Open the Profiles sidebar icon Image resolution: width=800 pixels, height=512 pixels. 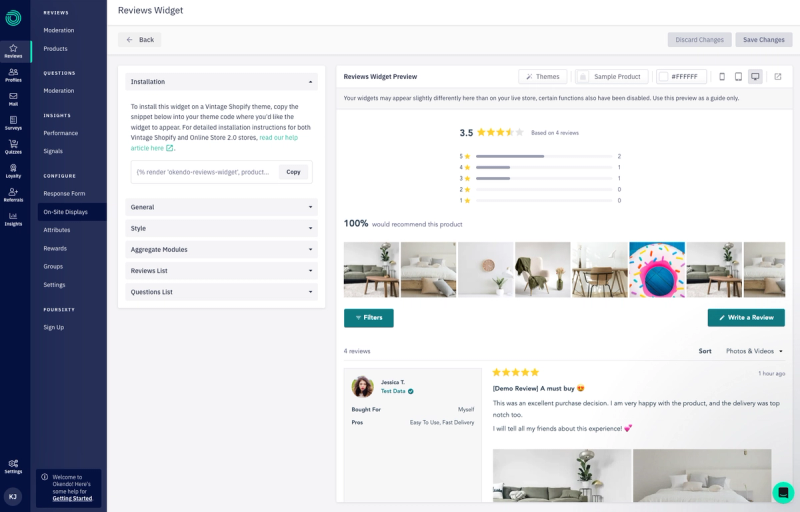click(13, 75)
